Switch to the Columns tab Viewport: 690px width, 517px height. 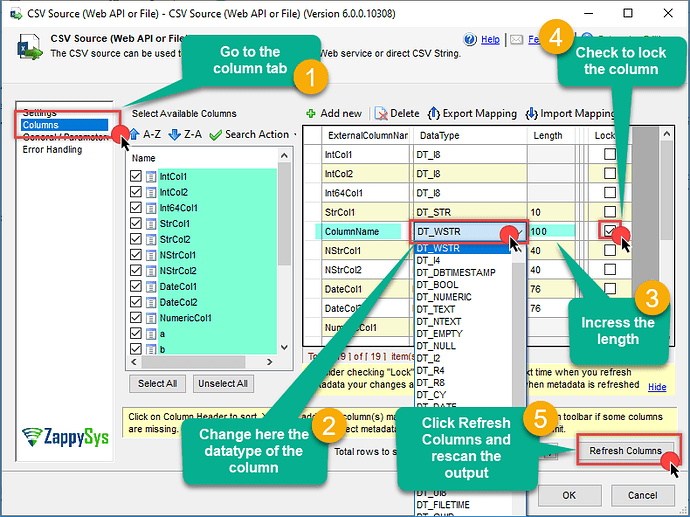tap(65, 125)
